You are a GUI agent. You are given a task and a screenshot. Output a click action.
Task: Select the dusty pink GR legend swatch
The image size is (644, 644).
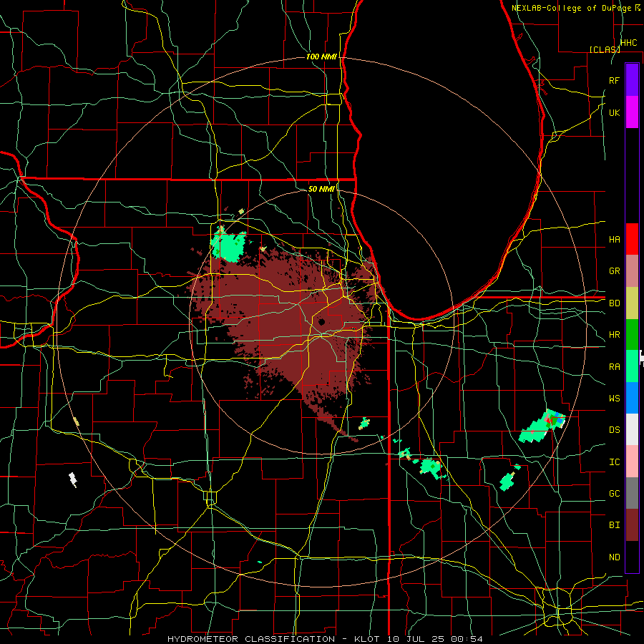632,270
